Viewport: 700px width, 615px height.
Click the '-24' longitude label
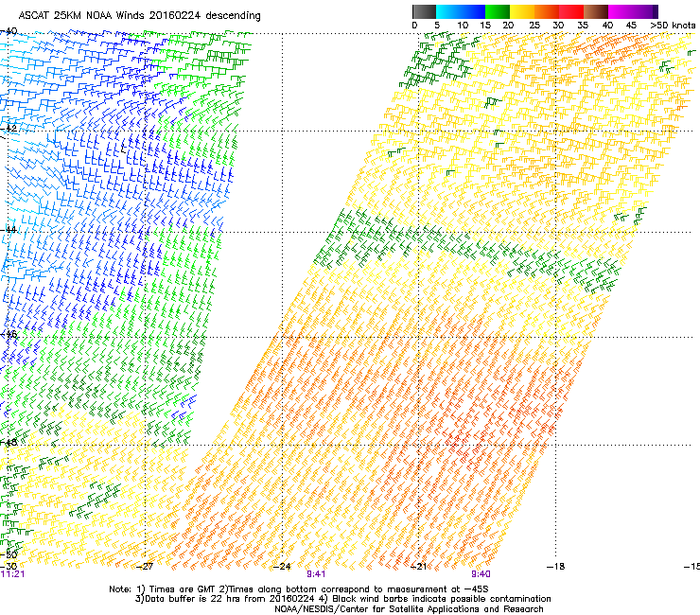point(282,567)
